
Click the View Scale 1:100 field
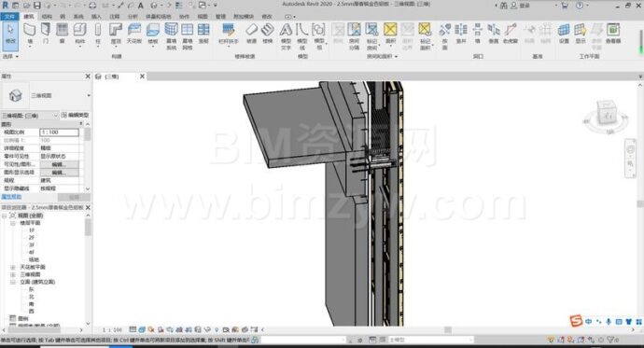click(59, 132)
